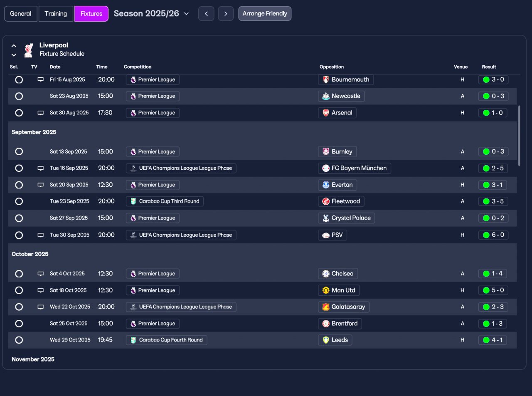The height and width of the screenshot is (396, 532).
Task: Click the TV icon for Galatasaray fixture
Action: coord(41,307)
